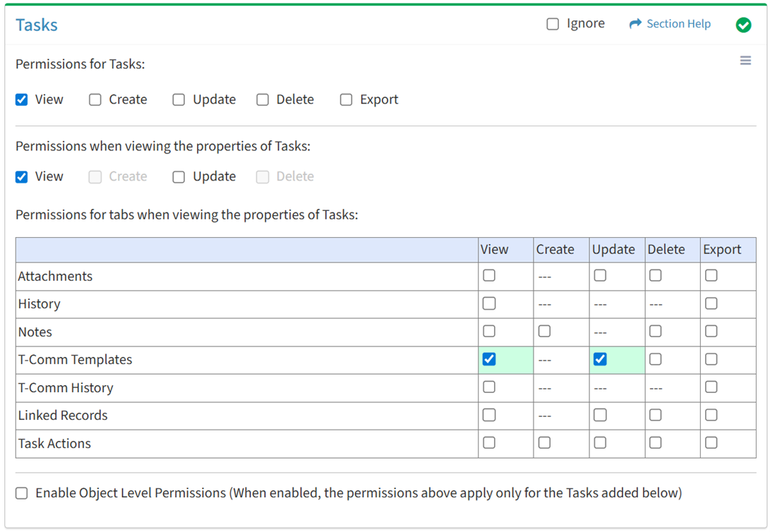Viewport: 770px width, 532px height.
Task: Click the Section Help arrow icon
Action: pyautogui.click(x=635, y=24)
